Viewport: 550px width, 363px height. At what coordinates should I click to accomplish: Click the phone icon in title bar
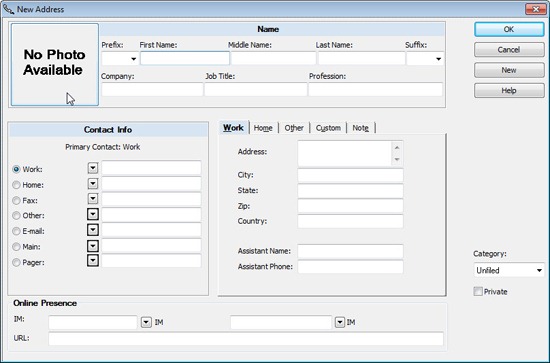(8, 9)
